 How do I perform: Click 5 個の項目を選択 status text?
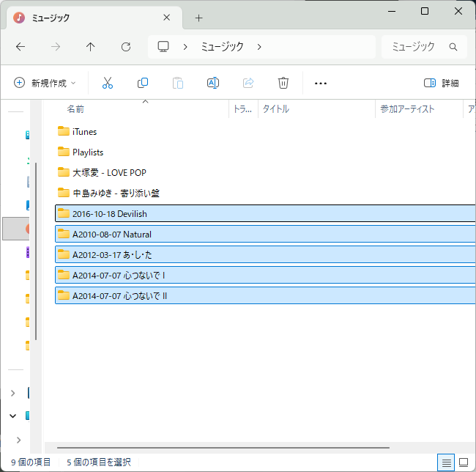(x=99, y=462)
